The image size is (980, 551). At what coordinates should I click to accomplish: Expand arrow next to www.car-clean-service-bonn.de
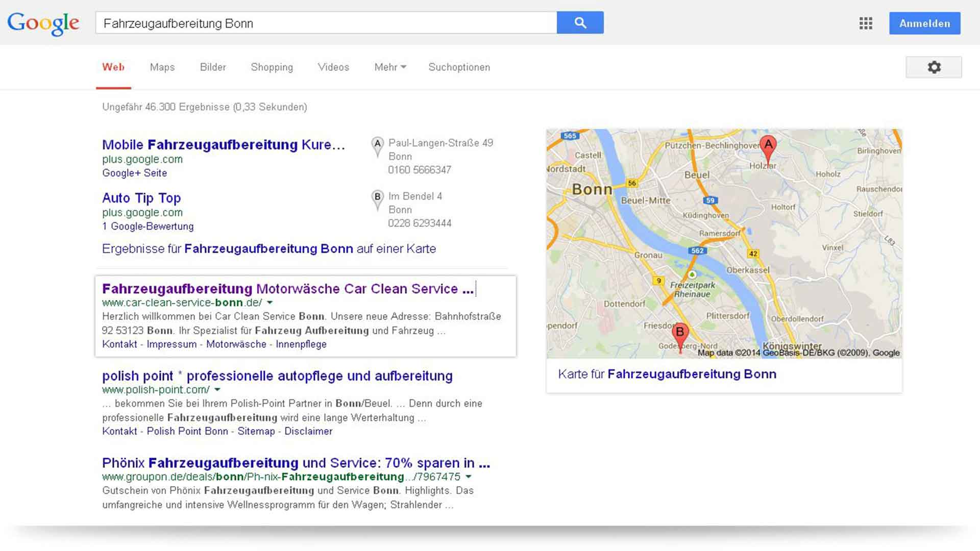[269, 303]
